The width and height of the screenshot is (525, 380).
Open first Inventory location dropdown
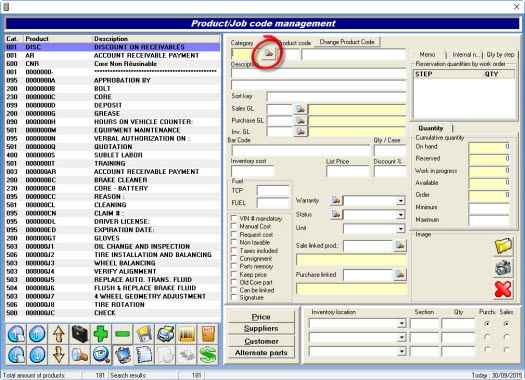pos(401,323)
